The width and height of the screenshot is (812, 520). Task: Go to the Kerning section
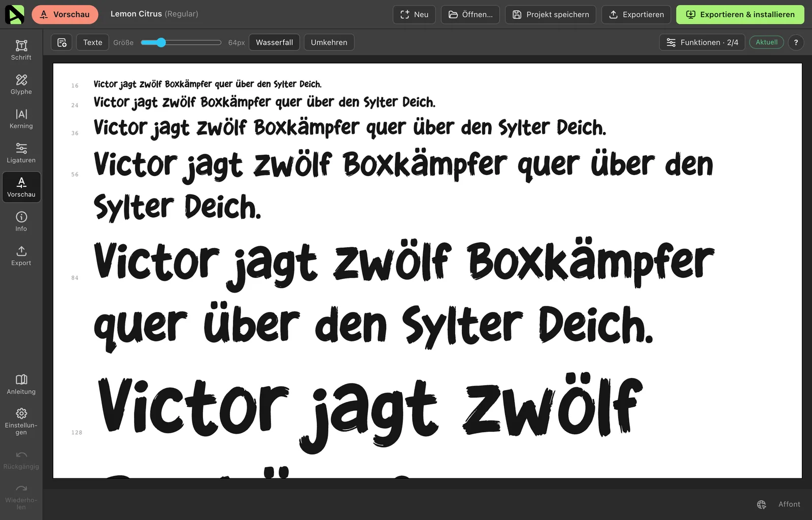(x=21, y=119)
